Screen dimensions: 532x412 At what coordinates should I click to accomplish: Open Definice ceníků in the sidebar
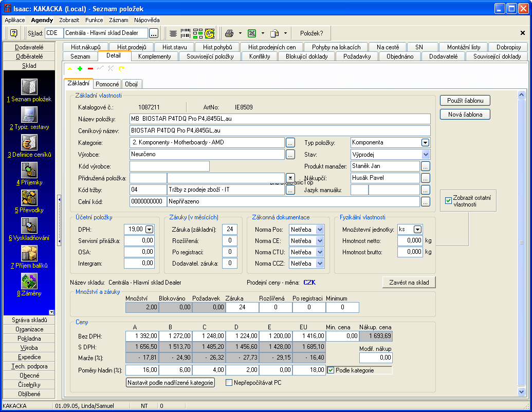click(x=29, y=143)
